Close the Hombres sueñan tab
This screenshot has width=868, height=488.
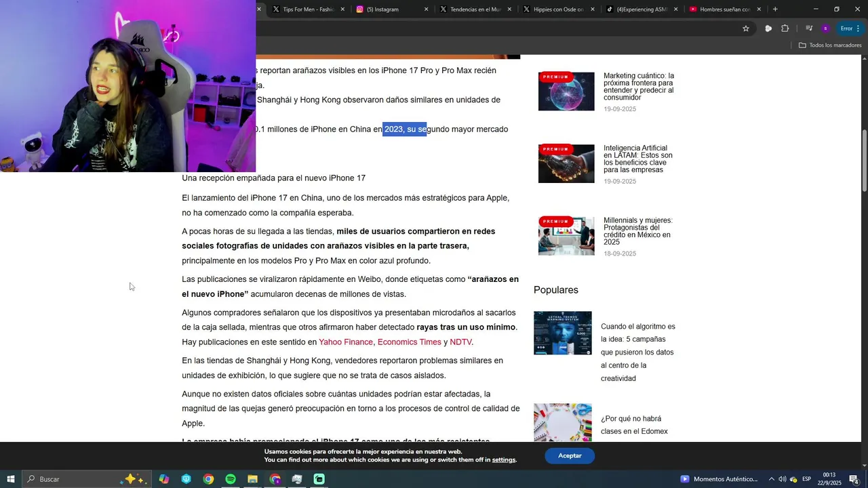(x=759, y=9)
